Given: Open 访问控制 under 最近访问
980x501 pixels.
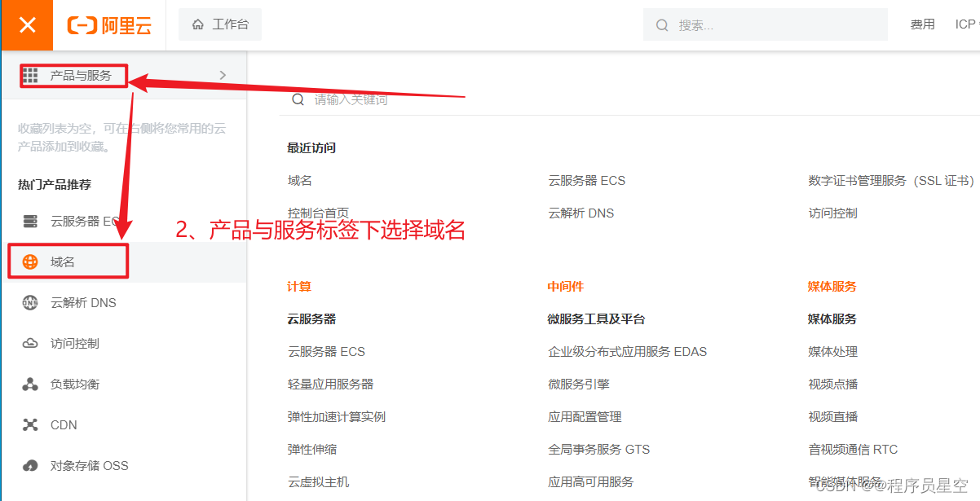Looking at the screenshot, I should coord(832,213).
